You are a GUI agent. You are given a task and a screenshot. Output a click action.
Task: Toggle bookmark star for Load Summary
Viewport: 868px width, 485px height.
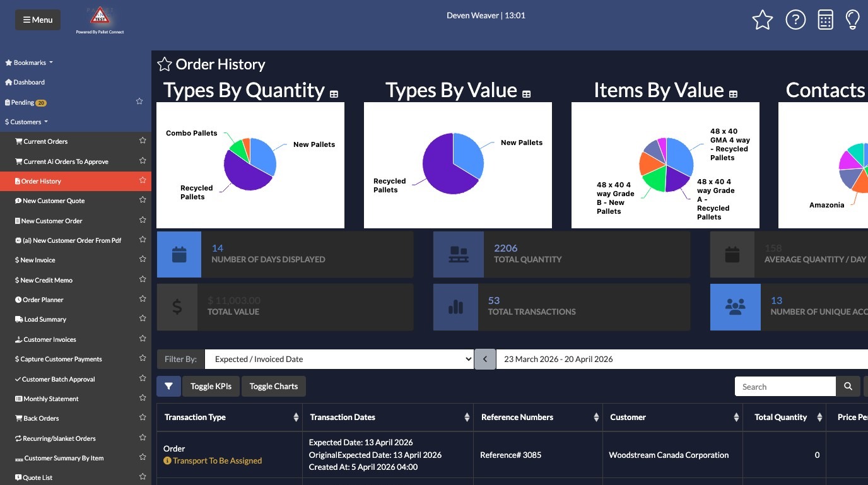point(143,318)
